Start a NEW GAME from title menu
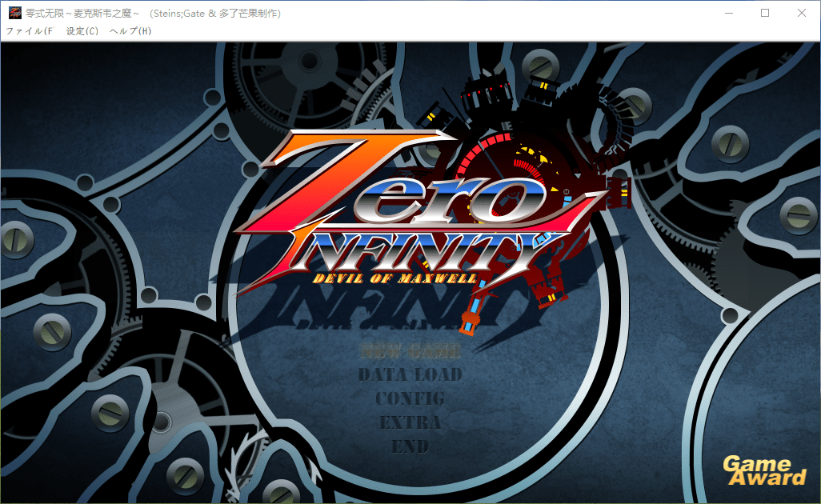This screenshot has width=821, height=504. point(410,350)
